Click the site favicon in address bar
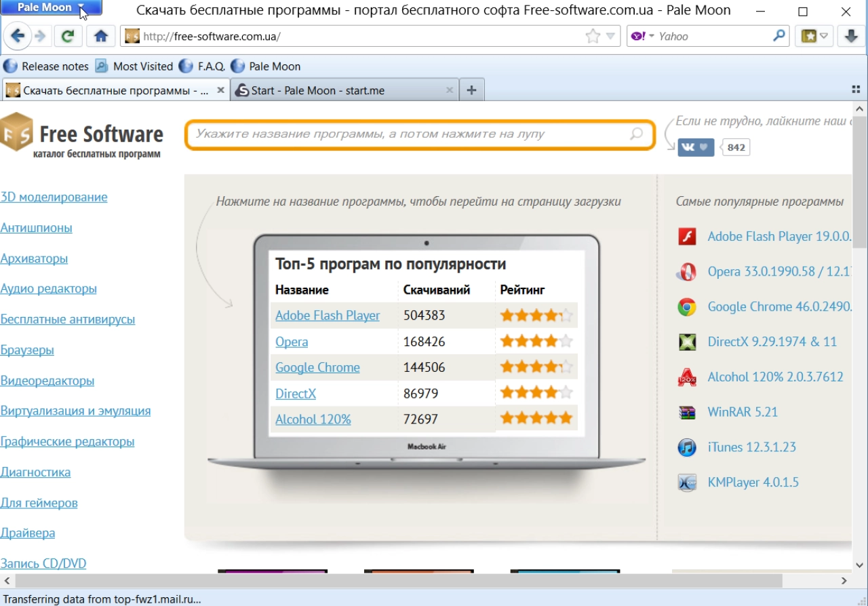This screenshot has width=868, height=606. (132, 37)
